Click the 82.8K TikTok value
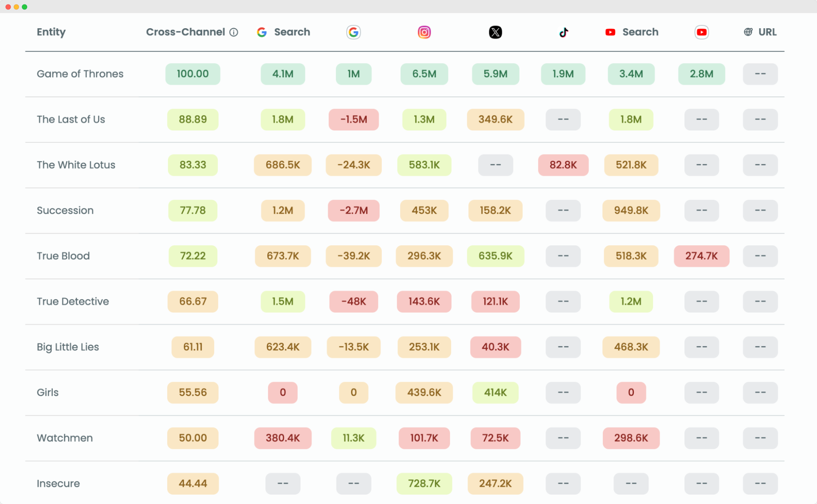This screenshot has width=817, height=504. click(563, 165)
